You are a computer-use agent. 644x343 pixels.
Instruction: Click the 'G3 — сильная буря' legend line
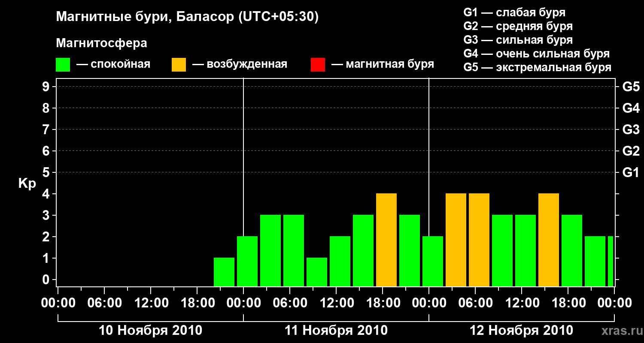(x=518, y=40)
